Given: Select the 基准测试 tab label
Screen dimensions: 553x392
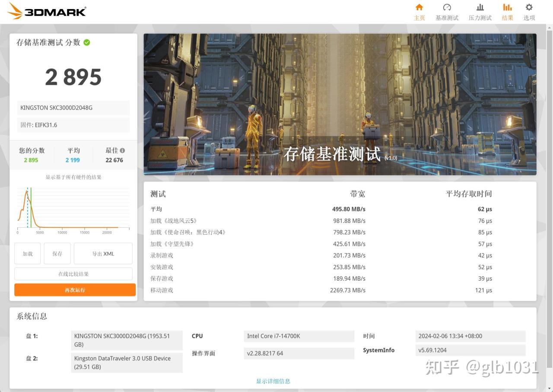Looking at the screenshot, I should 447,18.
